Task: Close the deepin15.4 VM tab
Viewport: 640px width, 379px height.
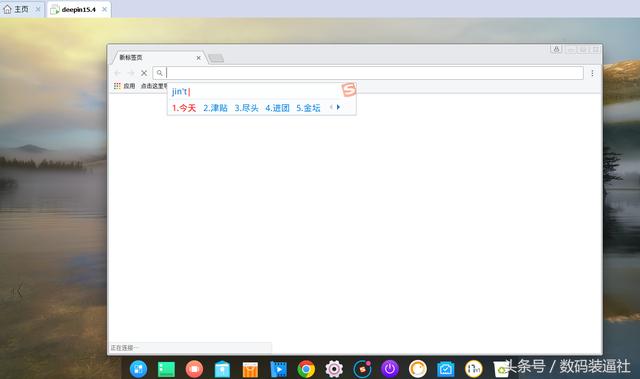Action: [x=104, y=9]
